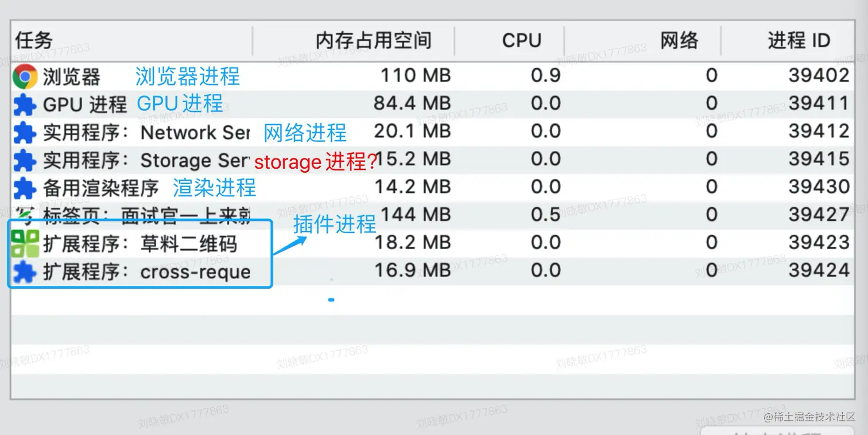The height and width of the screenshot is (435, 868).
Task: Sort by the CPU column header
Action: [x=521, y=41]
